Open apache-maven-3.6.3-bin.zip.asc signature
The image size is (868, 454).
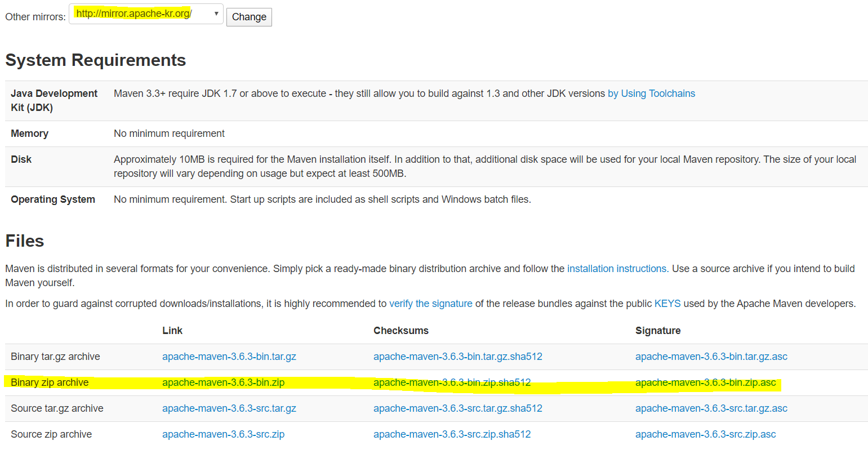(x=706, y=382)
